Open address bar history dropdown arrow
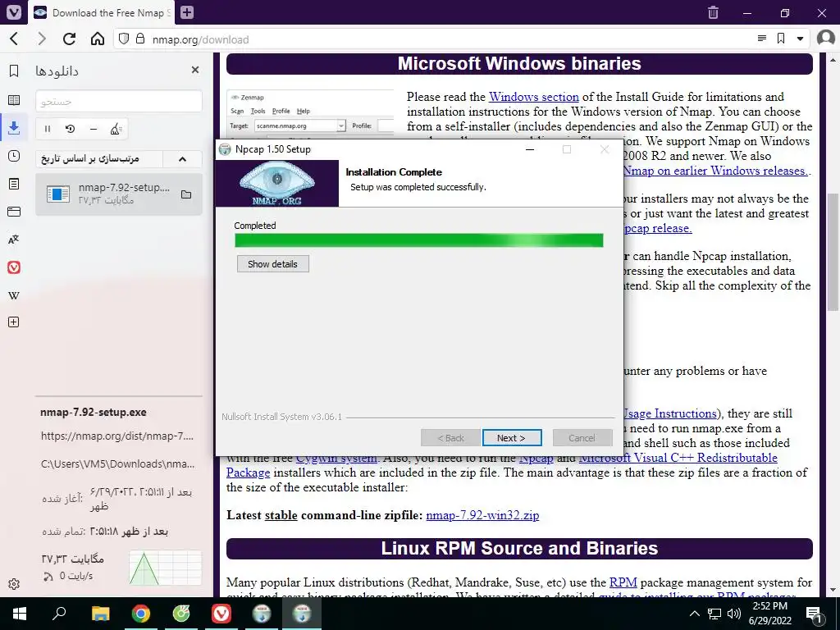Viewport: 840px width, 630px height. tap(801, 39)
